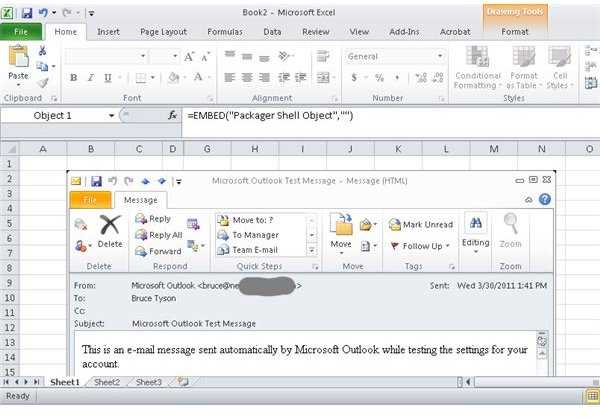The width and height of the screenshot is (600, 418).
Task: Click the Excel Save icon in quick access toolbar
Action: [x=27, y=13]
